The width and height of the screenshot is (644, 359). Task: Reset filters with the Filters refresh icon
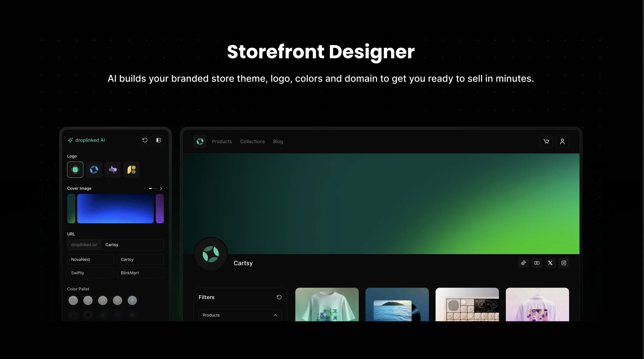(279, 297)
